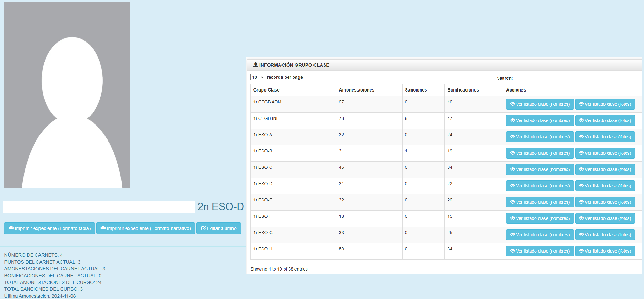Click user icon in Información Grupo Clase header

[x=255, y=65]
